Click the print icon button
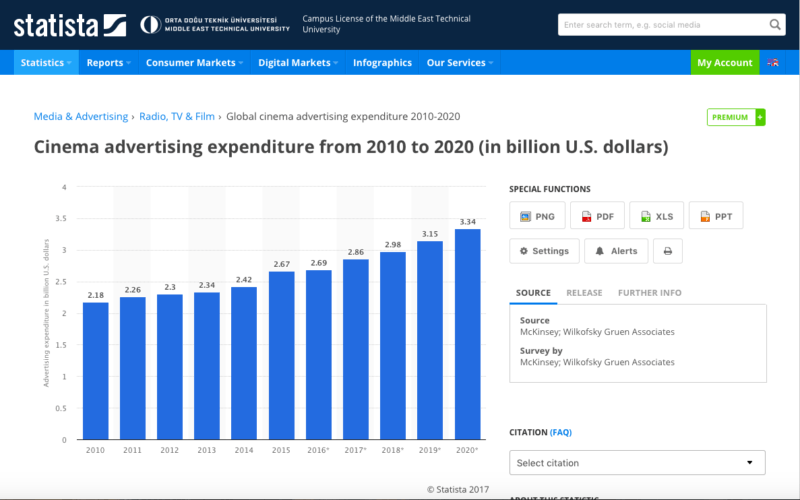This screenshot has height=500, width=800. pyautogui.click(x=668, y=251)
